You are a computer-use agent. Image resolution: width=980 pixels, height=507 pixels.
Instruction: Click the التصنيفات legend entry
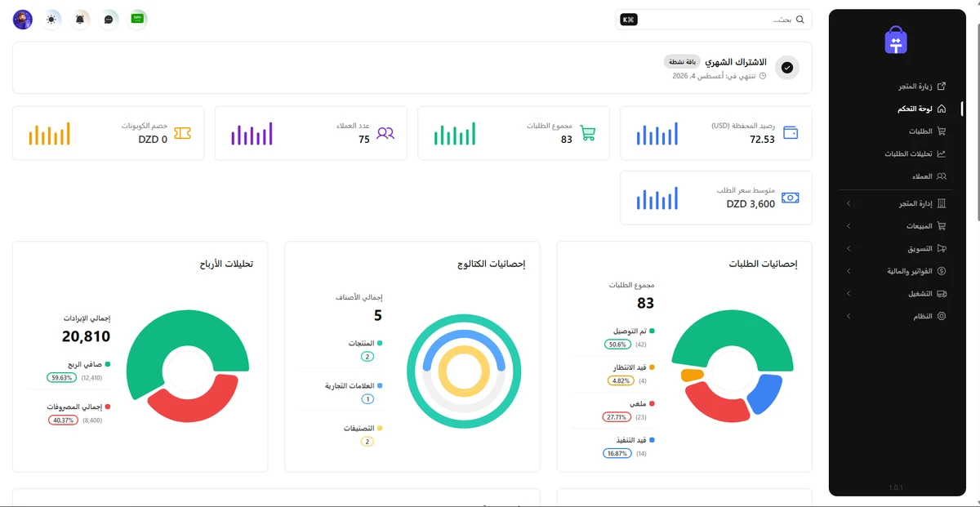pyautogui.click(x=363, y=428)
